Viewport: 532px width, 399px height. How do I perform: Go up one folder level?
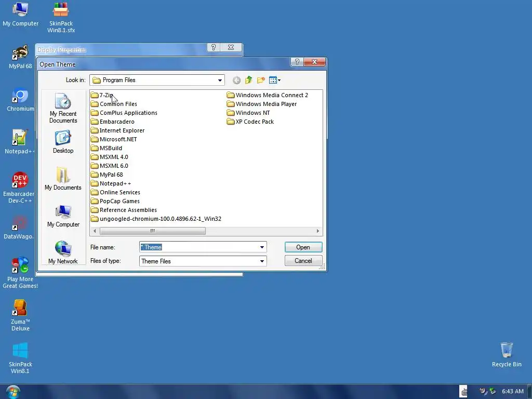[249, 80]
